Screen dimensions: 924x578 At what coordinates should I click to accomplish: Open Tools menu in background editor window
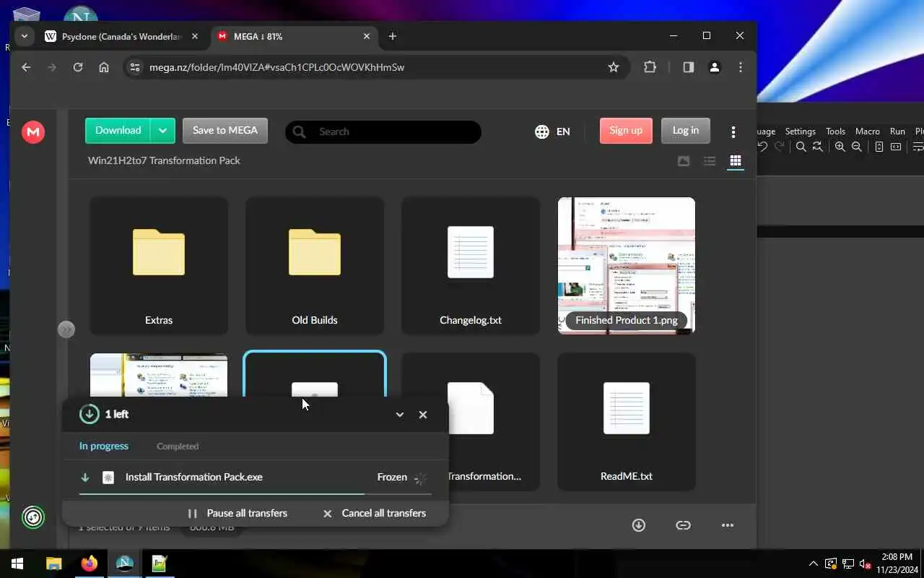pos(835,131)
